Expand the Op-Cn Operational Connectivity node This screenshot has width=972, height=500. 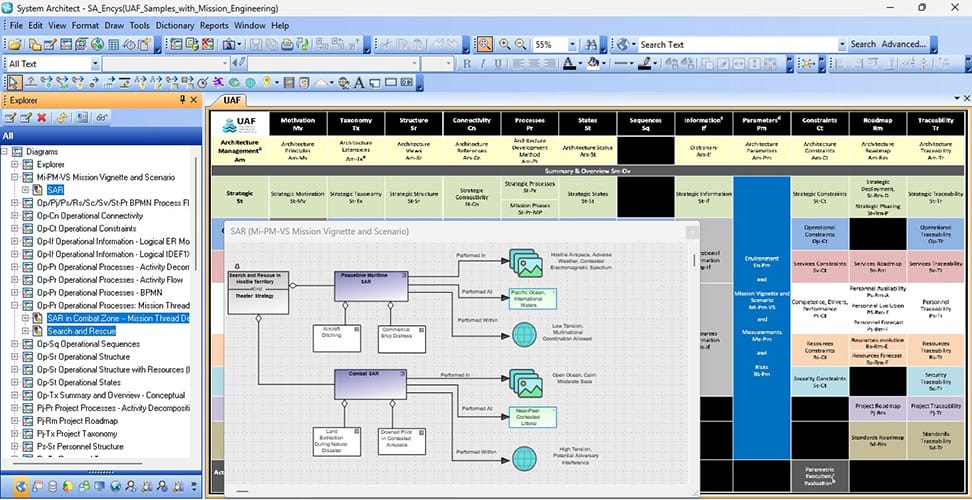(15, 216)
